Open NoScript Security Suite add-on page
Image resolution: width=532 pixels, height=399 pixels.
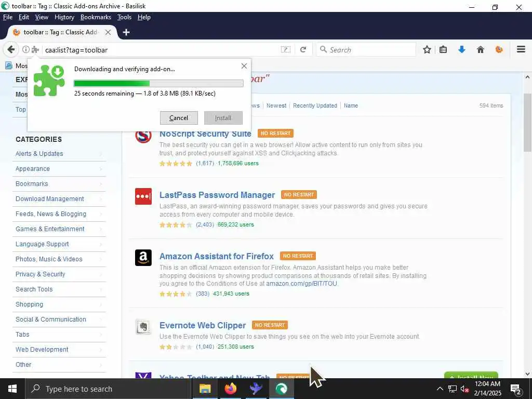(205, 134)
